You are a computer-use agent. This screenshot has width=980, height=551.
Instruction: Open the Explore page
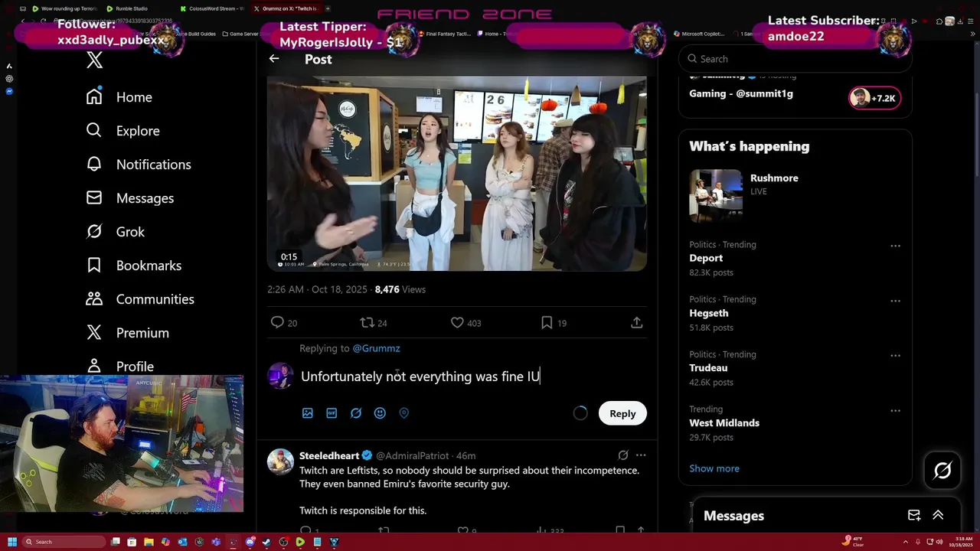(x=122, y=131)
